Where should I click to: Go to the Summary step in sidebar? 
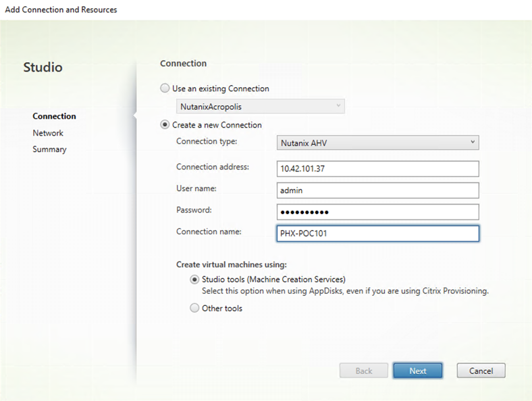[49, 149]
